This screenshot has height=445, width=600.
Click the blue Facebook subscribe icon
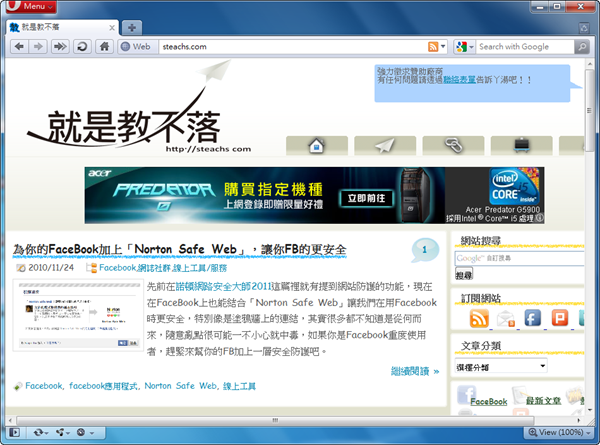[x=533, y=318]
